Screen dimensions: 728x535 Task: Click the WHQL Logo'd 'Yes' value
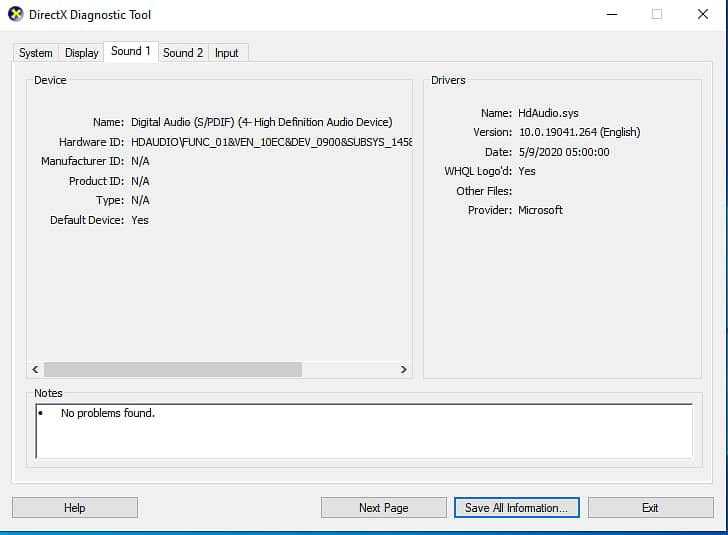[527, 171]
